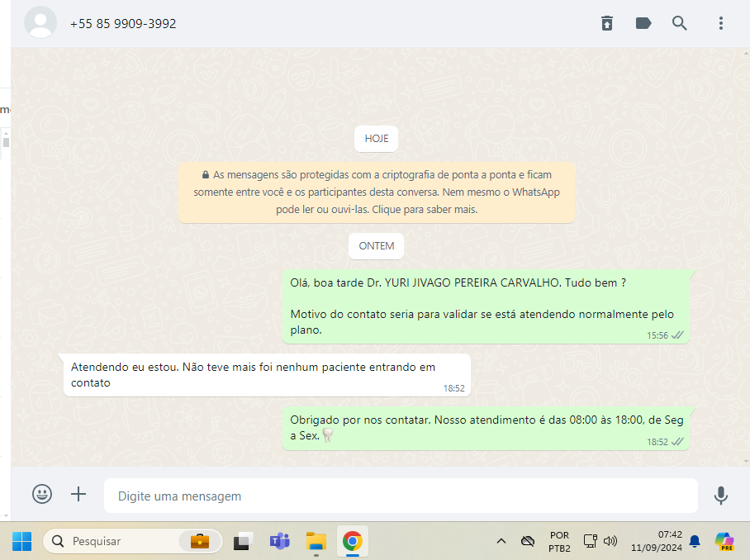
Task: Search within this conversation
Action: (679, 23)
